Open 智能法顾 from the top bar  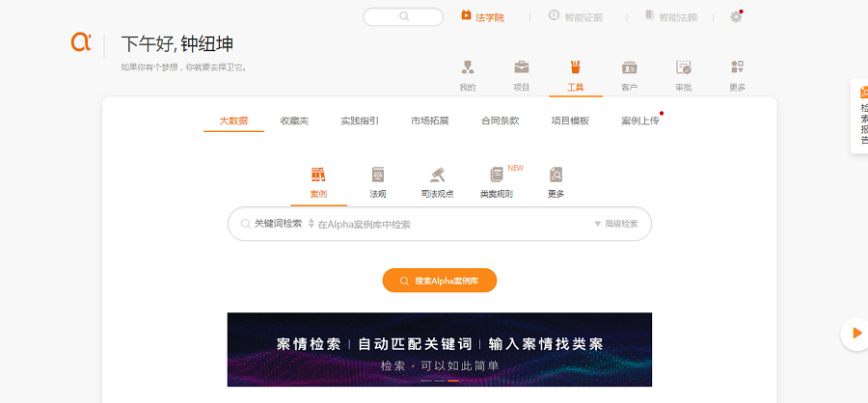[671, 16]
